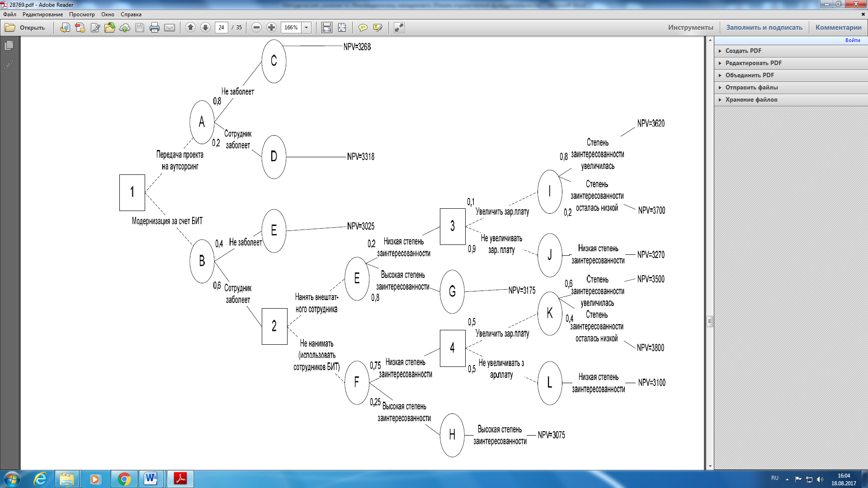This screenshot has height=488, width=868.
Task: Expand the Объединить PDF section
Action: (x=791, y=75)
